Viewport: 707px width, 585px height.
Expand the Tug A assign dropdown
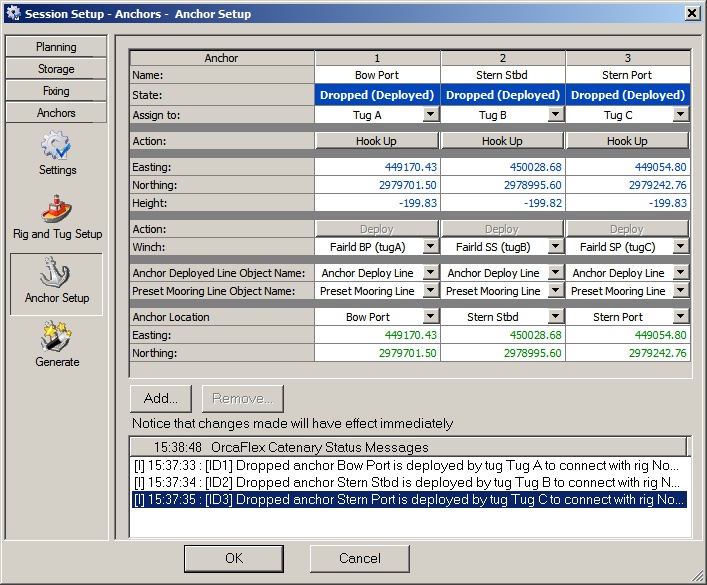click(430, 115)
